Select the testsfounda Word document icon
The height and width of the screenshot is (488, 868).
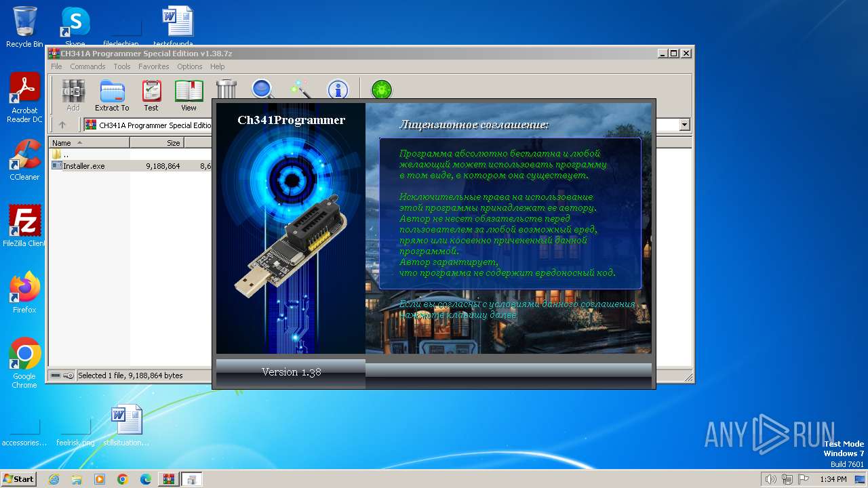(178, 27)
